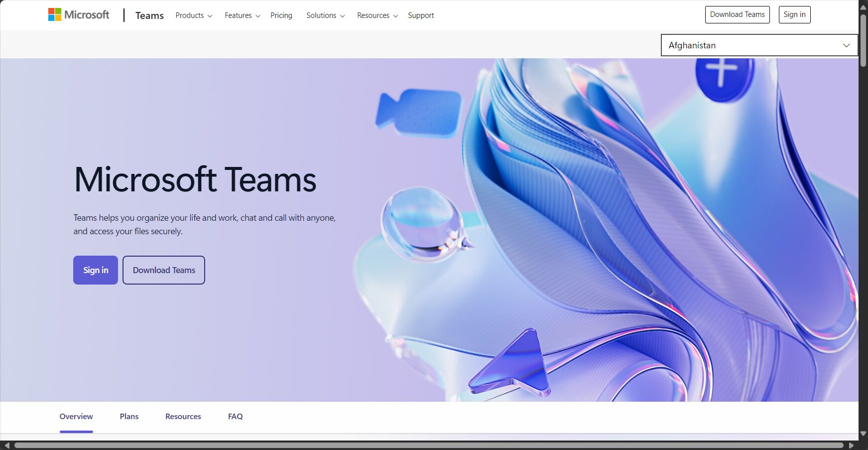Open the Pricing page
The height and width of the screenshot is (450, 868).
281,15
